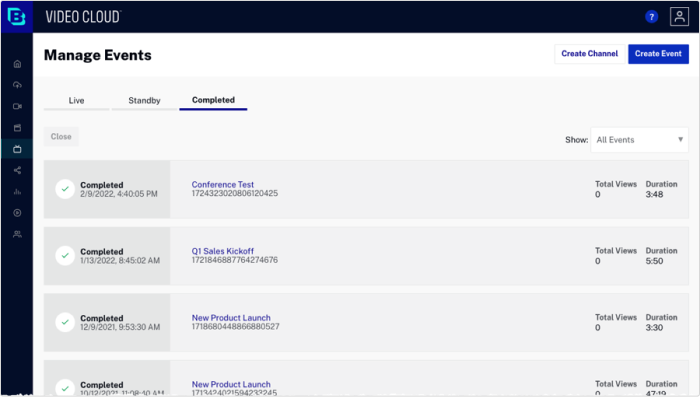Viewport: 700px width, 397px height.
Task: Open the Social share icon in sidebar
Action: click(17, 170)
